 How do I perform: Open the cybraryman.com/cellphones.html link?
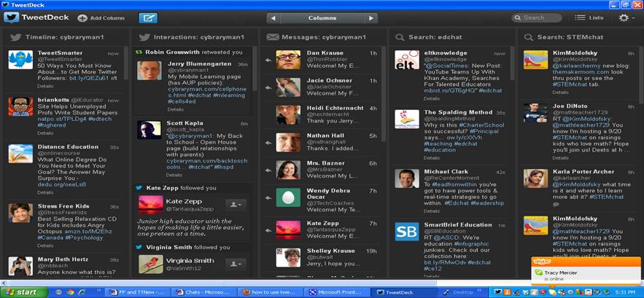206,92
